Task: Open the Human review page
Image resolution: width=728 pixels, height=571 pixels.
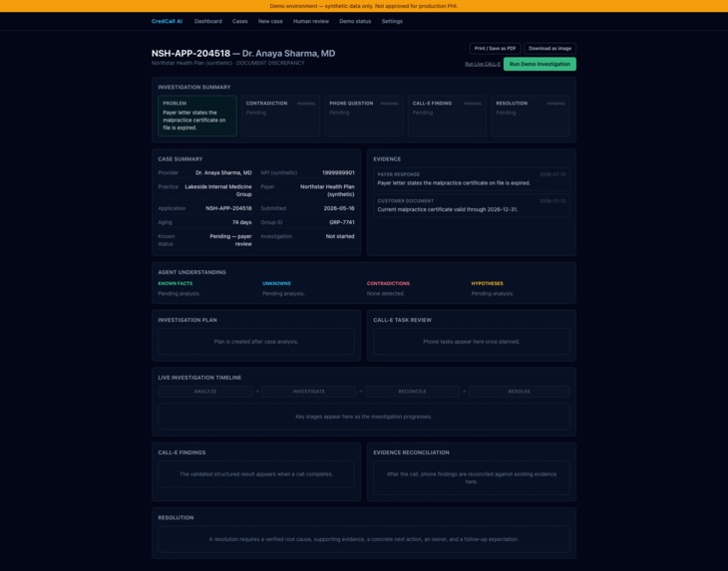Action: tap(310, 21)
